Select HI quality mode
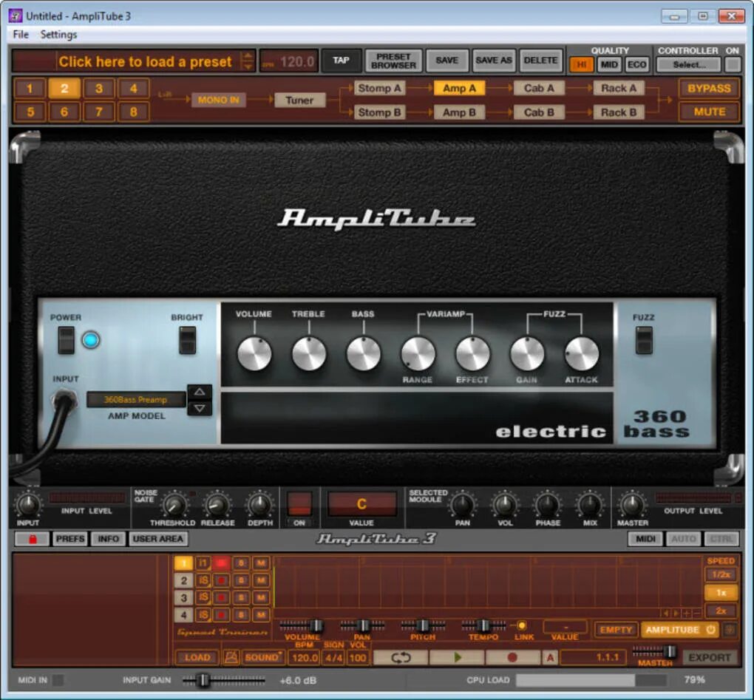Screen dimensions: 754x700 tap(581, 64)
